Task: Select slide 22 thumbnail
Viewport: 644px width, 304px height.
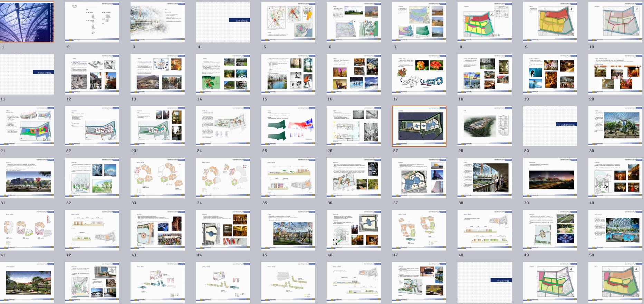Action: point(92,126)
